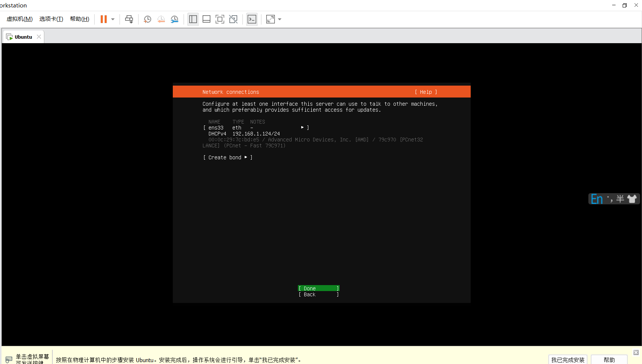The image size is (642, 364).
Task: Enter full screen mode
Action: (220, 19)
